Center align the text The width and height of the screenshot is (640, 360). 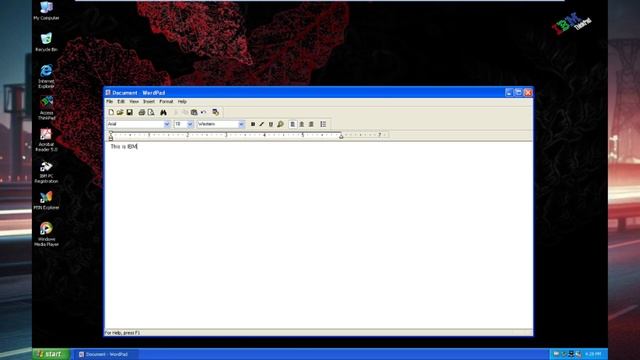click(302, 124)
